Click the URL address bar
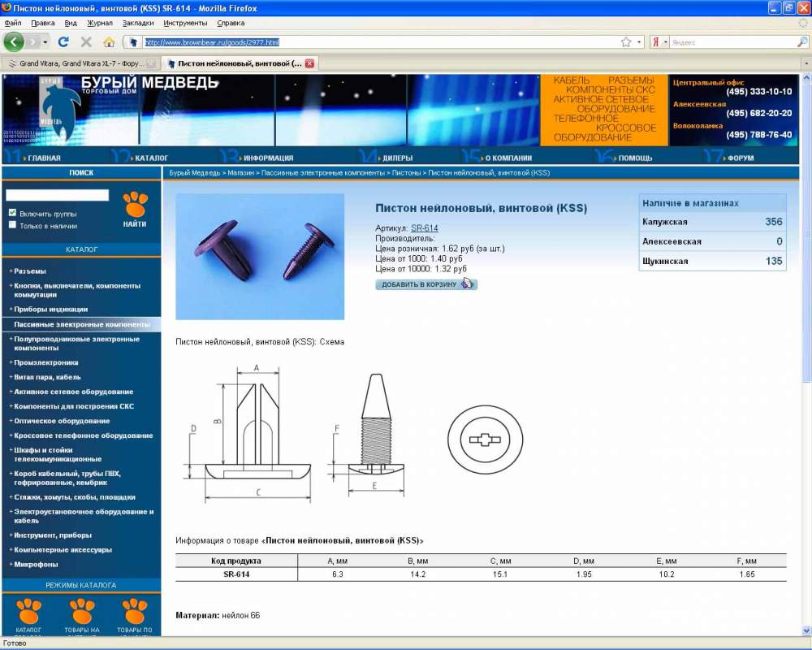The height and width of the screenshot is (650, 812). click(381, 42)
